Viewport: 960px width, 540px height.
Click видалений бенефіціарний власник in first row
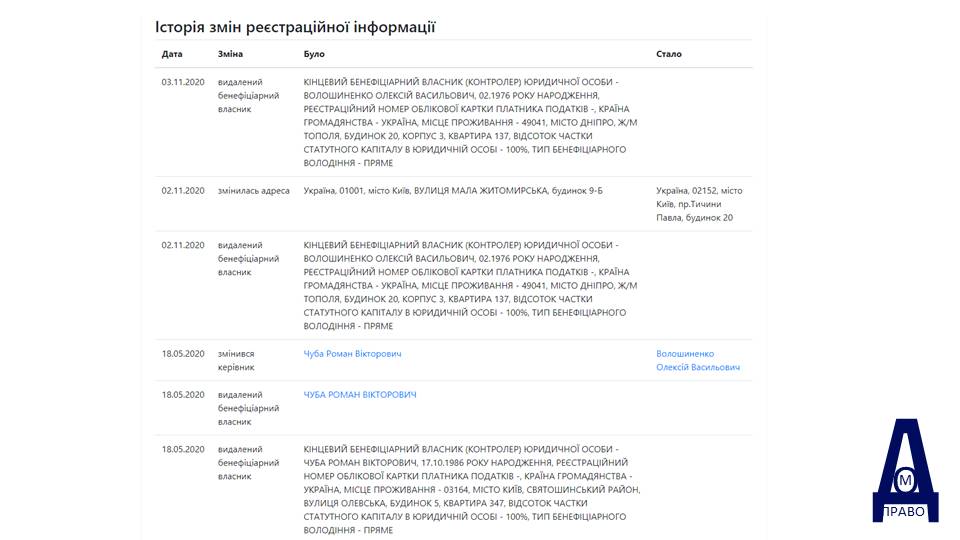[x=249, y=96]
